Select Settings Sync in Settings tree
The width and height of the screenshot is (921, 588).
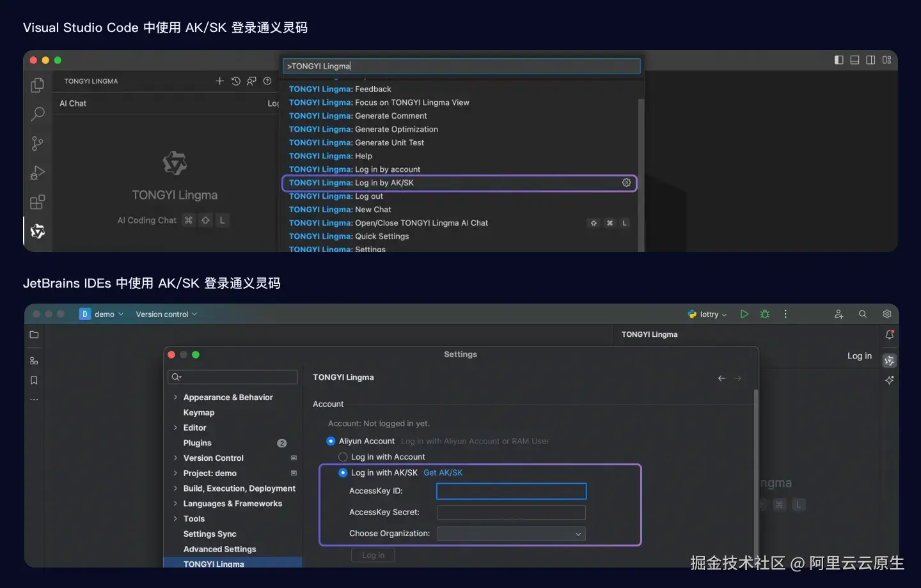210,534
